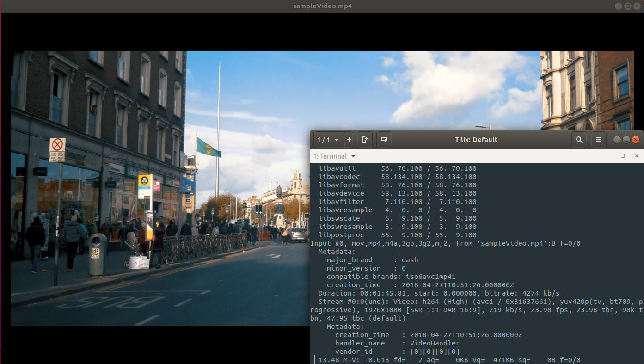Toggle maximize on the Tilix window
This screenshot has width=644, height=364.
point(626,140)
